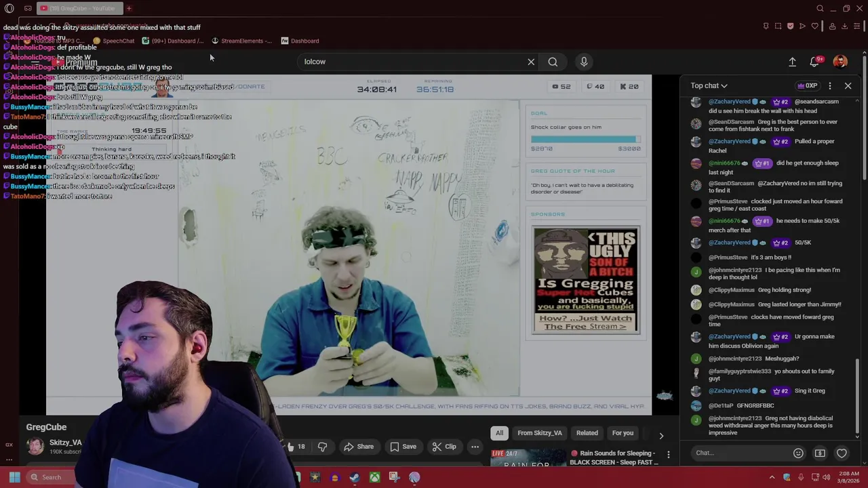868x488 pixels.
Task: Open the last Dashboard bookmark
Action: [300, 41]
